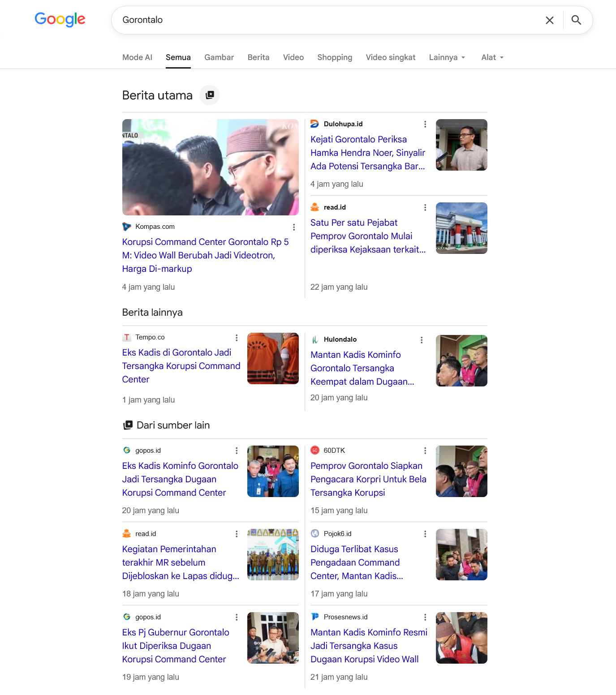Open Mantan Kadis Kominfo Gorontalo Tersangka Keempat article
Image resolution: width=616 pixels, height=695 pixels.
[362, 368]
